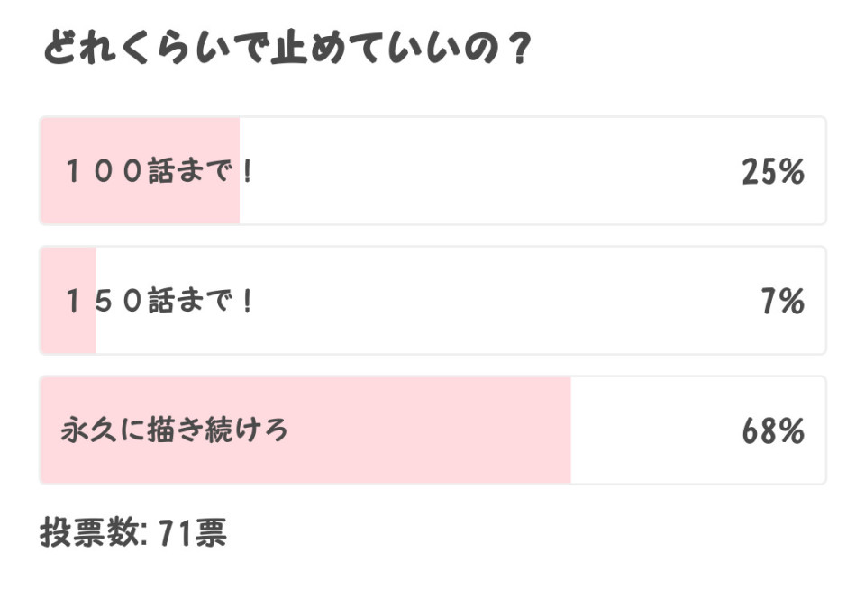This screenshot has width=865, height=616.
Task: Click the poll title どれくらいで止めていいの？
Action: point(287,48)
